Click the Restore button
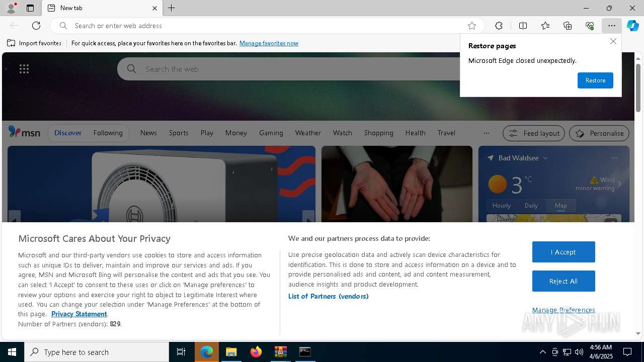This screenshot has height=362, width=644. [595, 80]
